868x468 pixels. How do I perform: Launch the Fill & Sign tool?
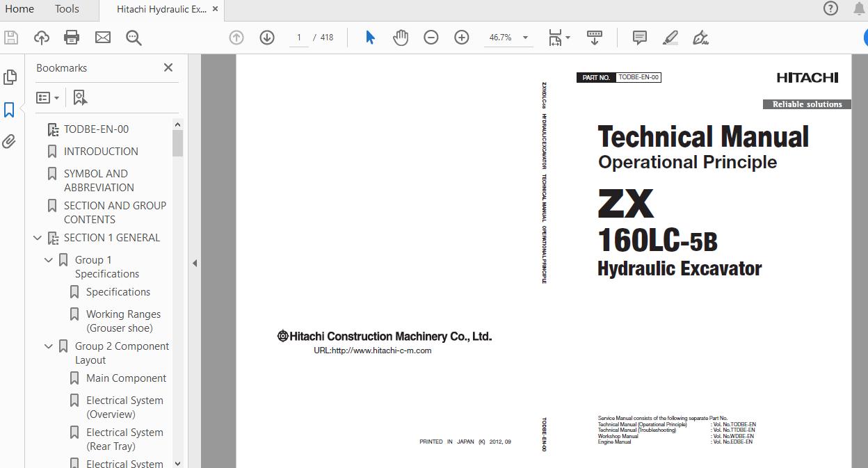click(701, 38)
